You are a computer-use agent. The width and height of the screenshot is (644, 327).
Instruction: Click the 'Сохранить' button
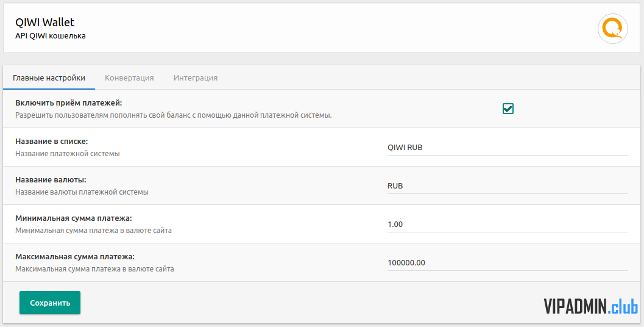click(x=50, y=303)
